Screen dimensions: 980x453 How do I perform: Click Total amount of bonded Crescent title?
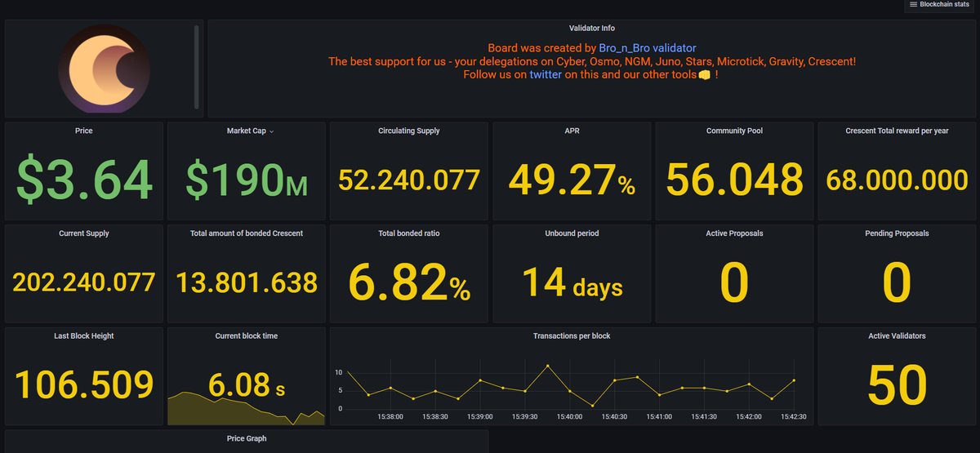pyautogui.click(x=246, y=233)
